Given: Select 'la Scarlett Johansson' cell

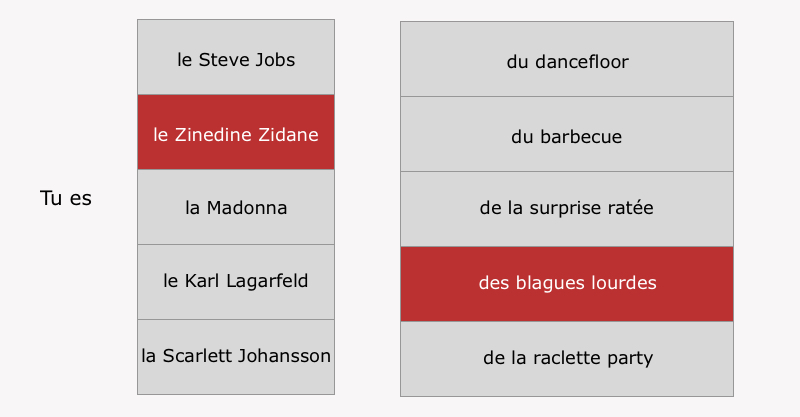Looking at the screenshot, I should pos(236,357).
